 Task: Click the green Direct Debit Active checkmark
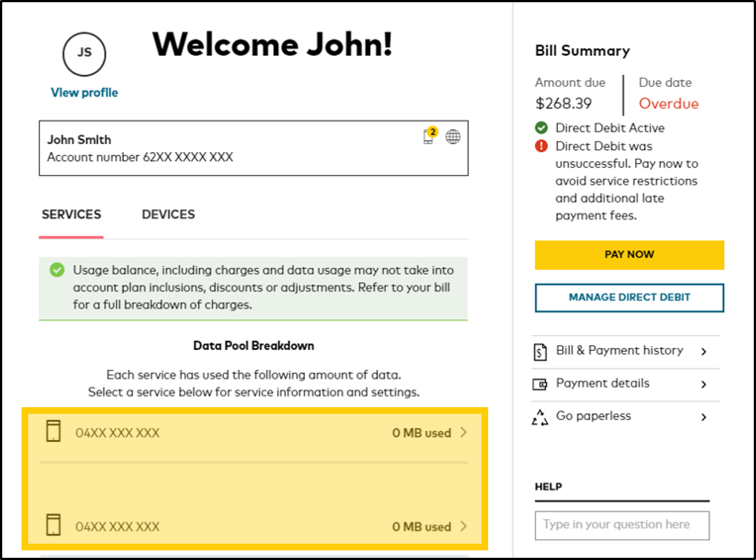(x=542, y=128)
